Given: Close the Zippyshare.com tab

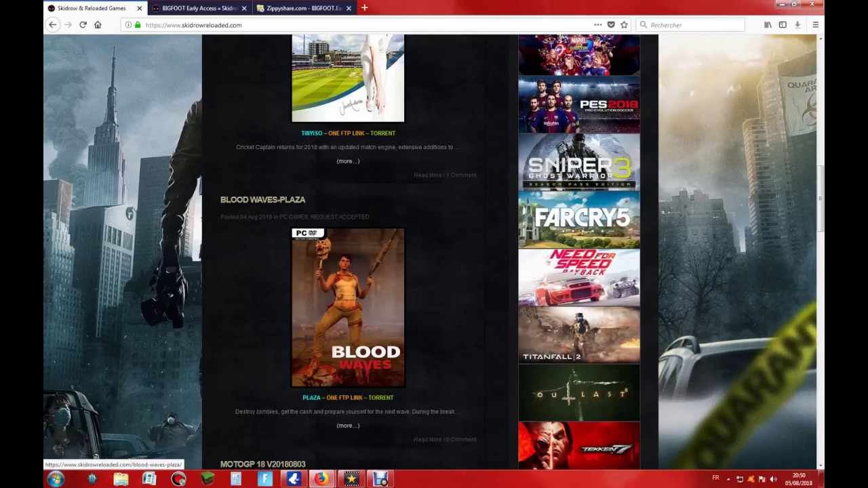Looking at the screenshot, I should tap(349, 8).
